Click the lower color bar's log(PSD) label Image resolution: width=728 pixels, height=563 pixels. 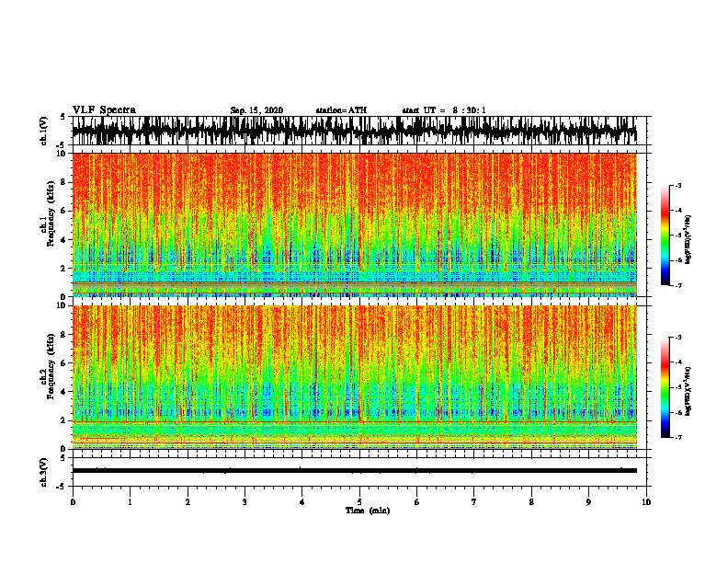pyautogui.click(x=688, y=391)
